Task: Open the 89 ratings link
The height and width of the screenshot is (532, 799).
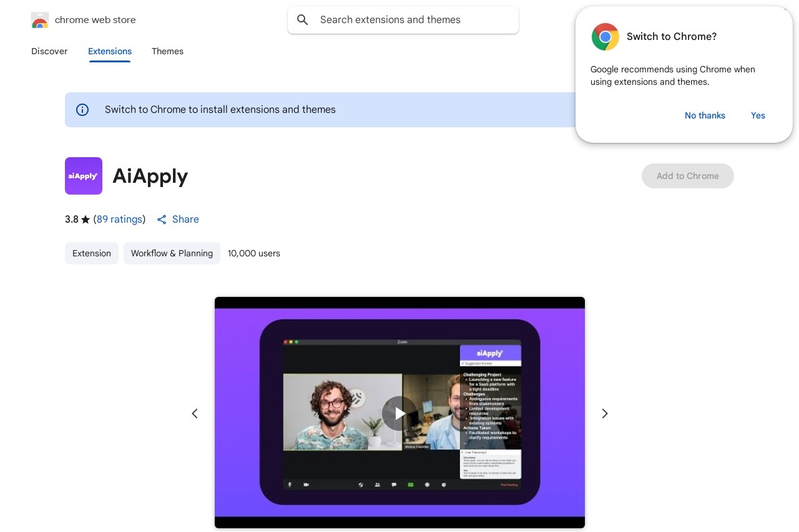Action: click(119, 219)
